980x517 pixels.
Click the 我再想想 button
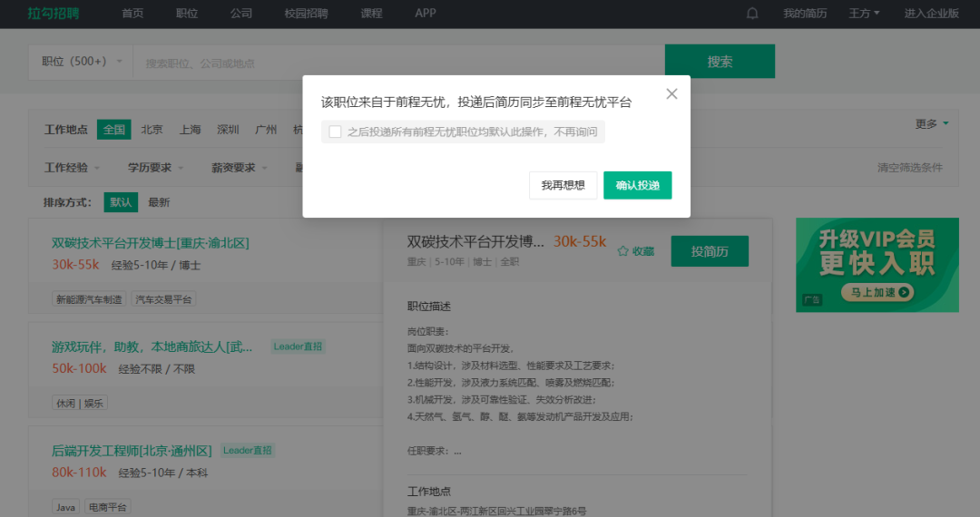(563, 185)
